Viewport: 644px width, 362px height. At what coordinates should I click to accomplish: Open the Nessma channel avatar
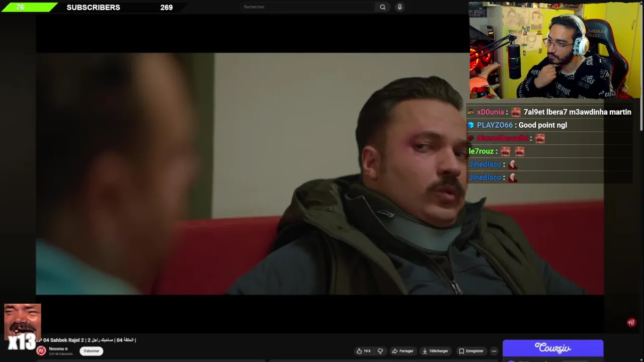[x=41, y=351]
